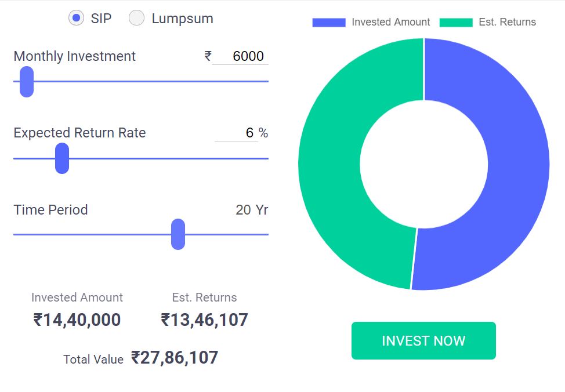This screenshot has height=392, width=565.
Task: Select the SIP radio button
Action: click(x=76, y=19)
